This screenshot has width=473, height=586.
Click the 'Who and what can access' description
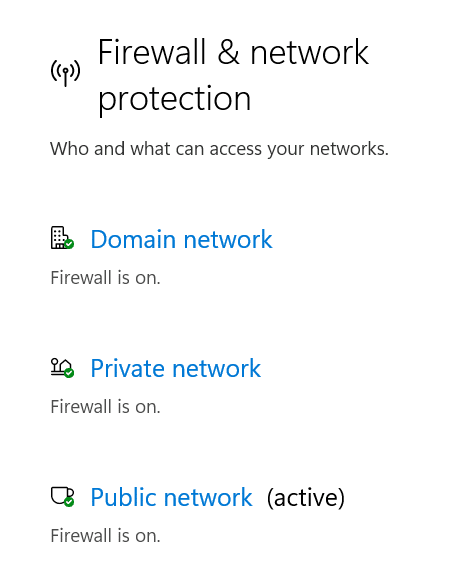coord(219,149)
